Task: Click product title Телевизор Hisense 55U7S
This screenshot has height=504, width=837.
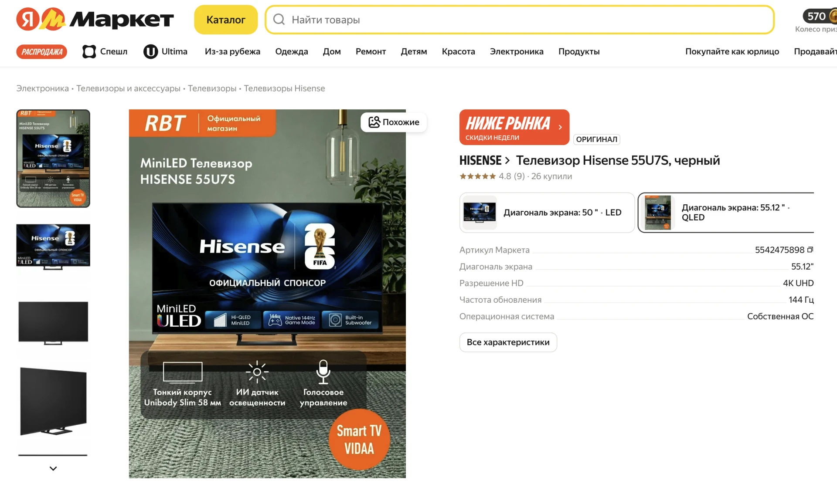Action: click(x=618, y=160)
